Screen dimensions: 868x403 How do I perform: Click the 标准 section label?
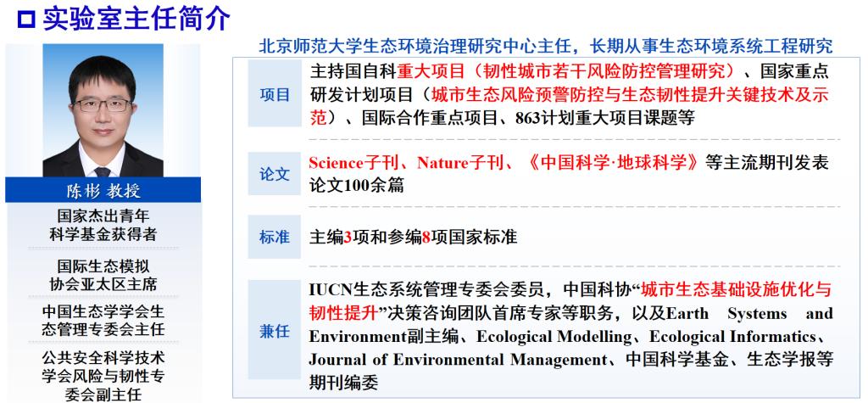[x=275, y=238]
